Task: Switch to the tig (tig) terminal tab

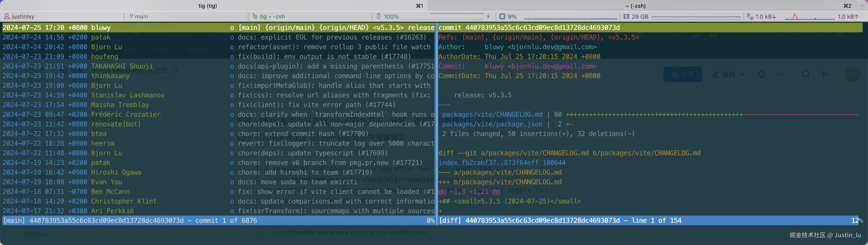Action: click(x=214, y=6)
